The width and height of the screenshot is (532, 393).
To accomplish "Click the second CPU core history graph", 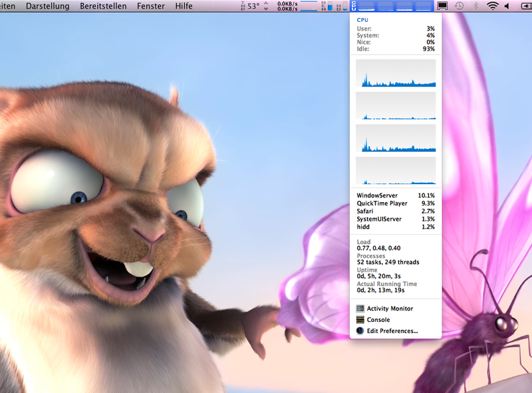I will pos(396,106).
